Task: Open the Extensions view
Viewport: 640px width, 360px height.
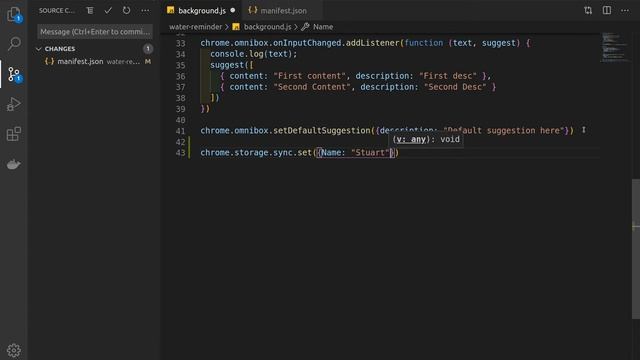Action: (x=14, y=134)
